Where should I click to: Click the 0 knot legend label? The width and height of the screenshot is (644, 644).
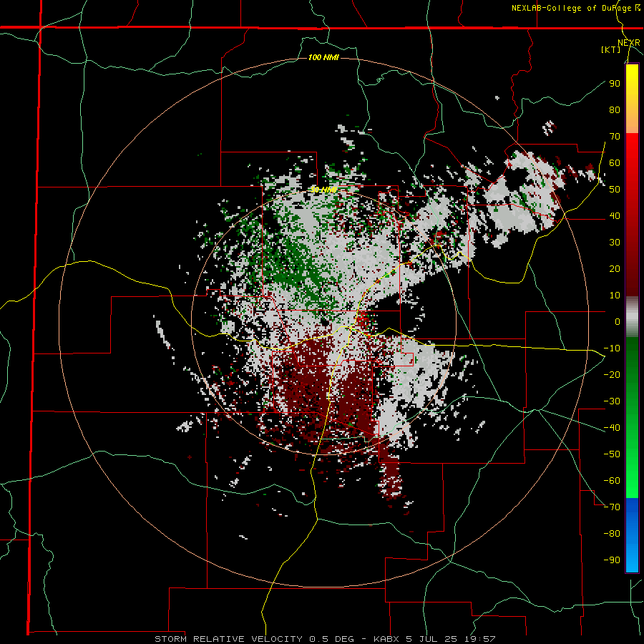[x=618, y=321]
